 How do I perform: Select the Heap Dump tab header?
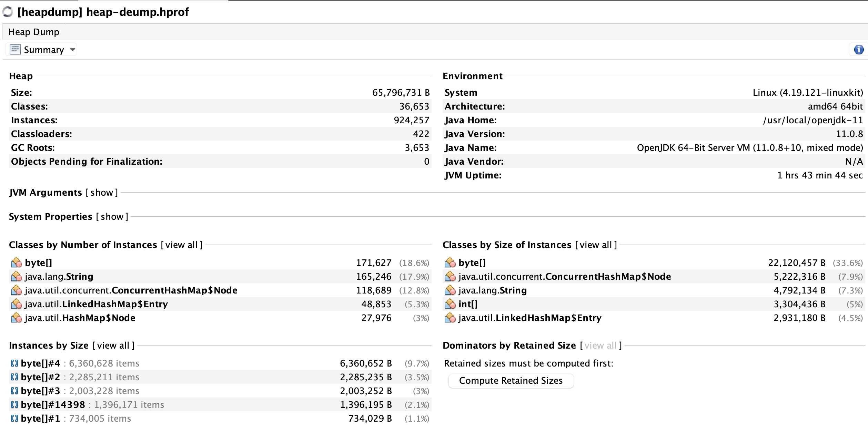34,32
